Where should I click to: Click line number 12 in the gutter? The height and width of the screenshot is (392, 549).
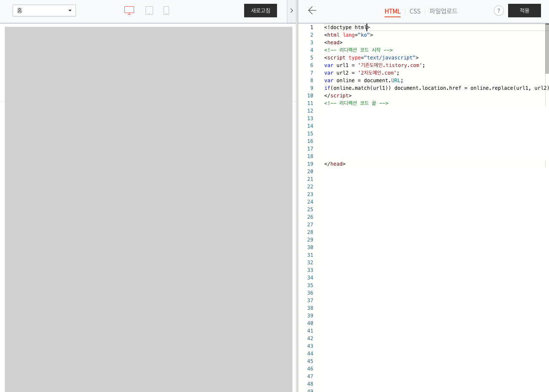click(310, 111)
